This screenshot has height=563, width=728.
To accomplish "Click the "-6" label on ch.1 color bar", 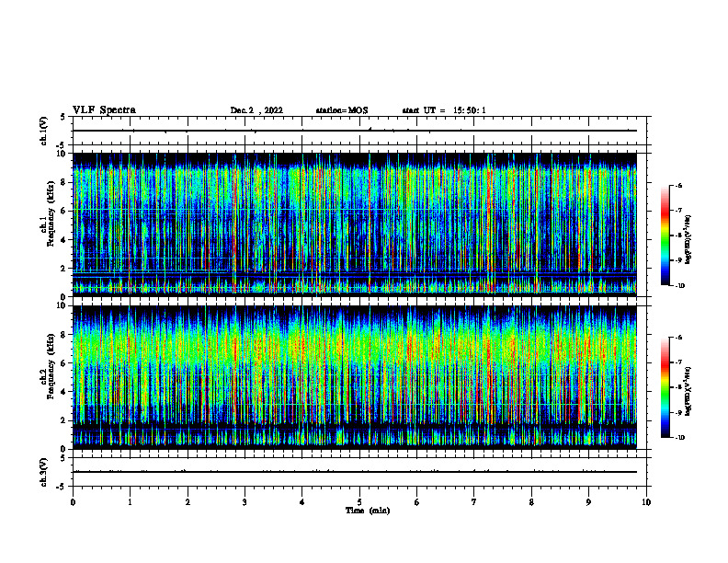I will coord(677,185).
